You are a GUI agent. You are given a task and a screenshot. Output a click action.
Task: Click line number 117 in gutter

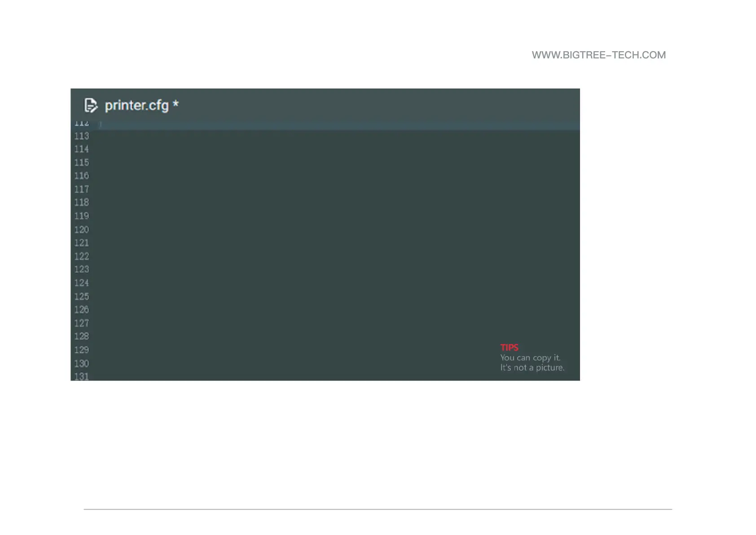click(x=82, y=189)
